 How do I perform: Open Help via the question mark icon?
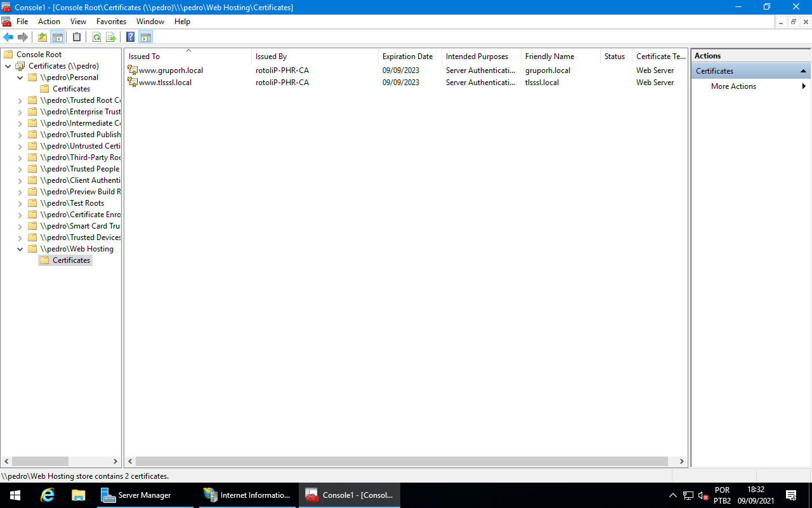[x=130, y=37]
